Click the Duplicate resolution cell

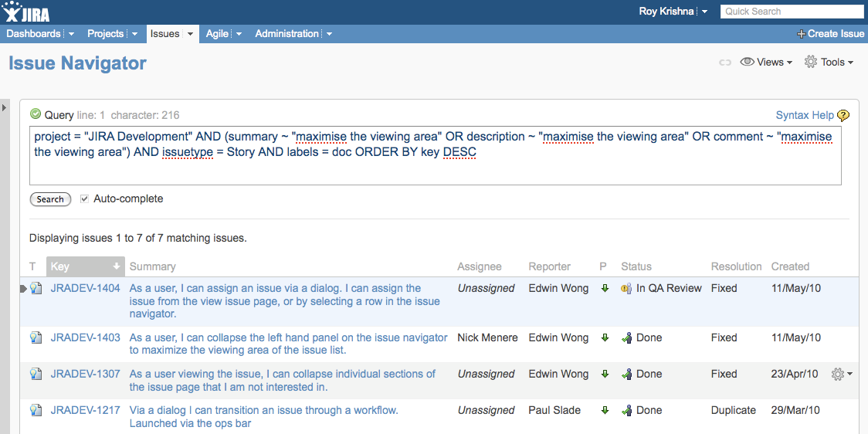pyautogui.click(x=734, y=410)
